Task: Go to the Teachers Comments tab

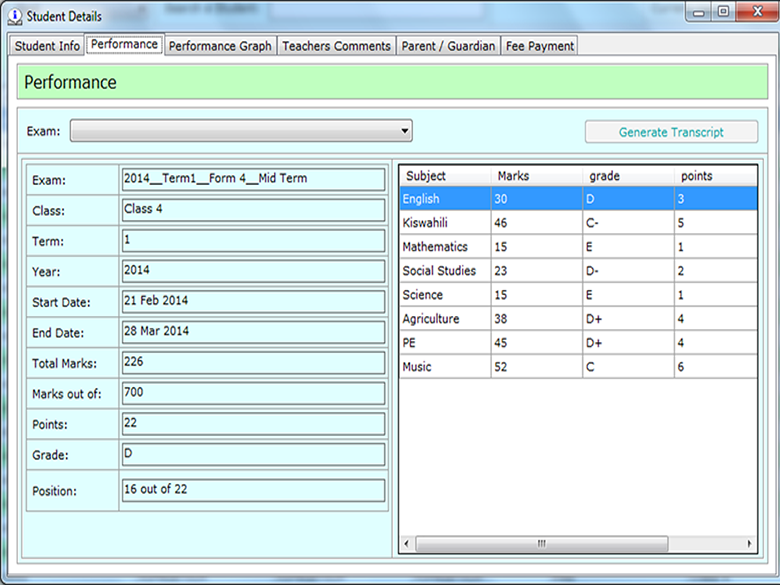Action: (x=336, y=46)
